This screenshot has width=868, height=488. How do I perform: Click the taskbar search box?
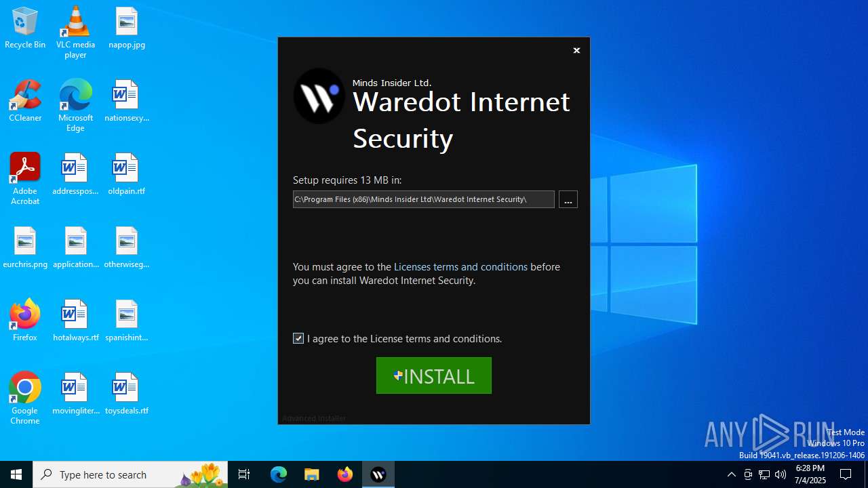(130, 474)
